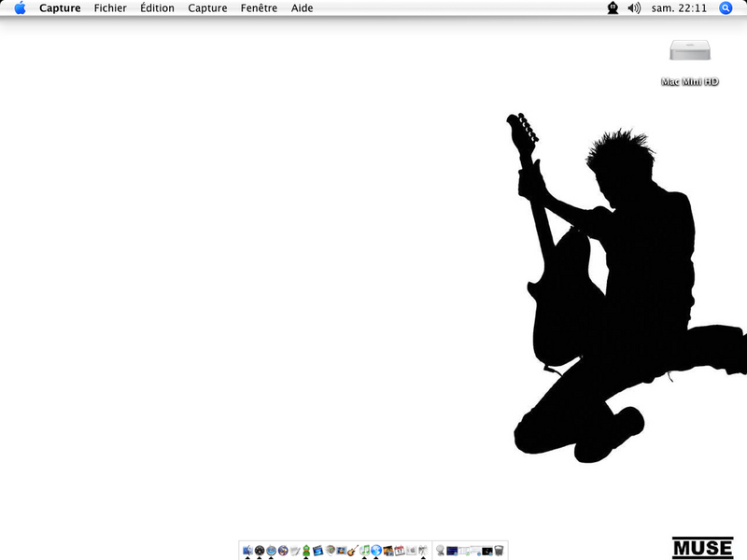
Task: Open iCal calendar icon in Dock
Action: pos(400,551)
